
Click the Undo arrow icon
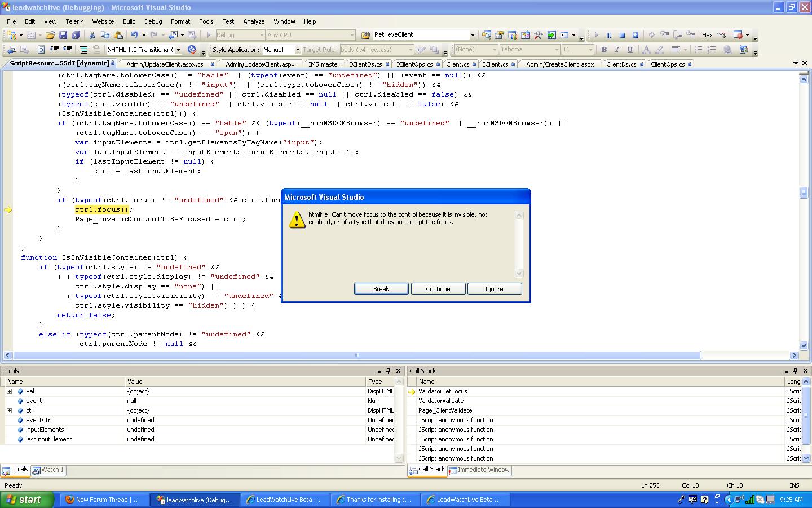click(134, 35)
